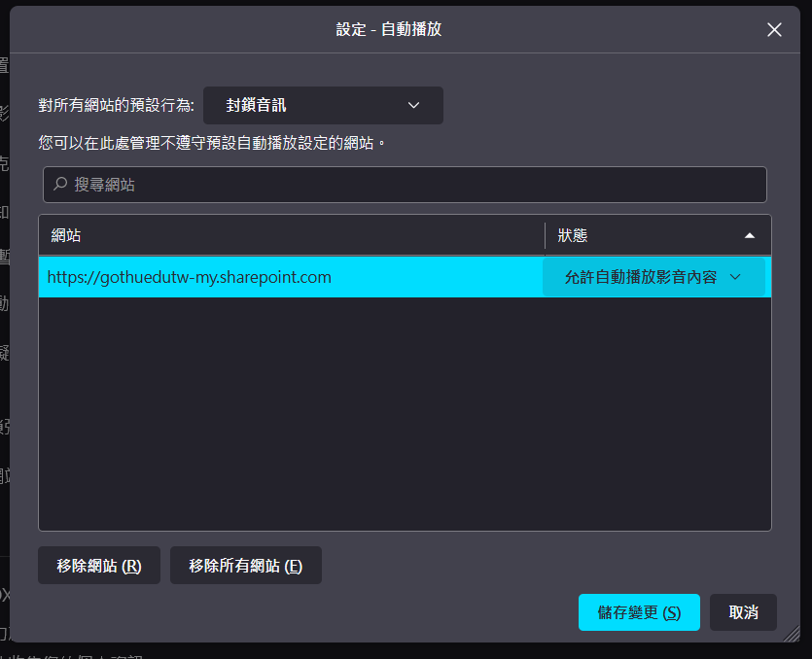The width and height of the screenshot is (812, 659).
Task: Click the 狀態 column header
Action: pos(642,235)
